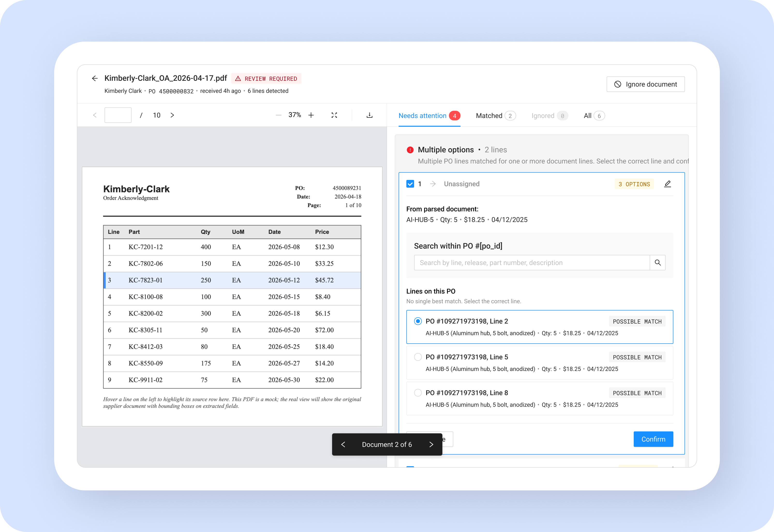Confirm the selected PO line
The height and width of the screenshot is (532, 774).
point(653,439)
